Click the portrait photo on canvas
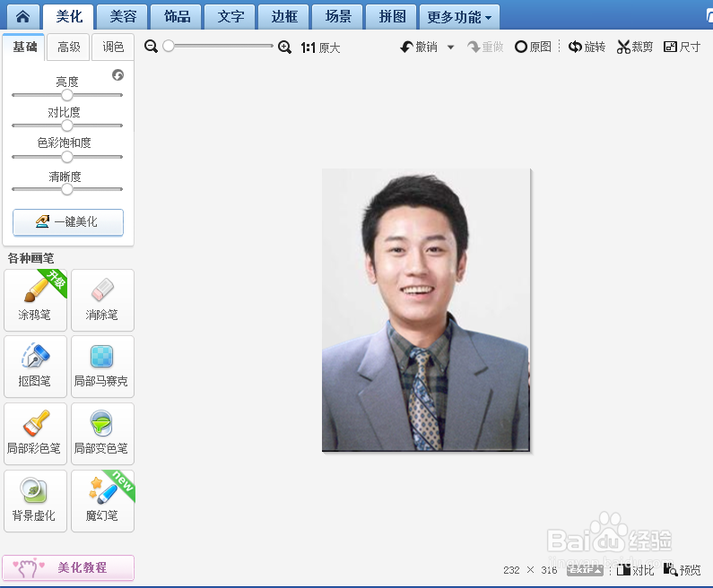 click(x=426, y=310)
